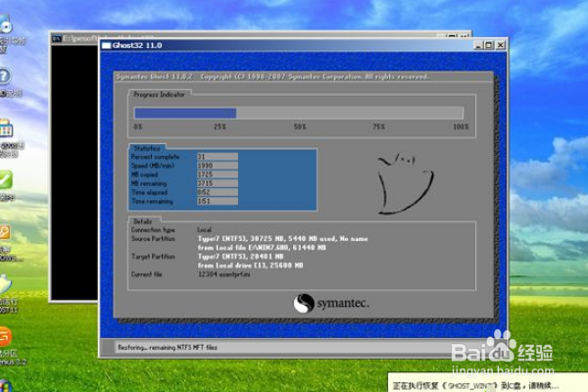Click the Details group label
The width and height of the screenshot is (588, 392).
[x=142, y=221]
